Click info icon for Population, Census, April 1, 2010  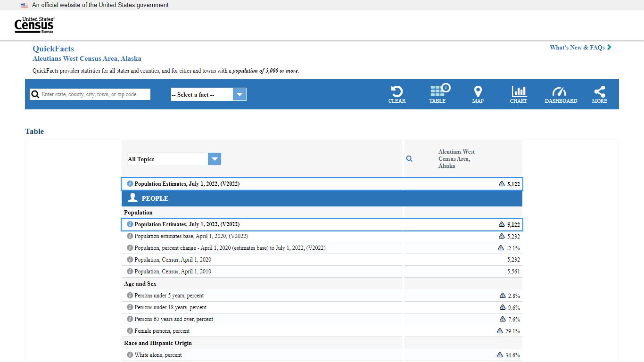[x=130, y=271]
